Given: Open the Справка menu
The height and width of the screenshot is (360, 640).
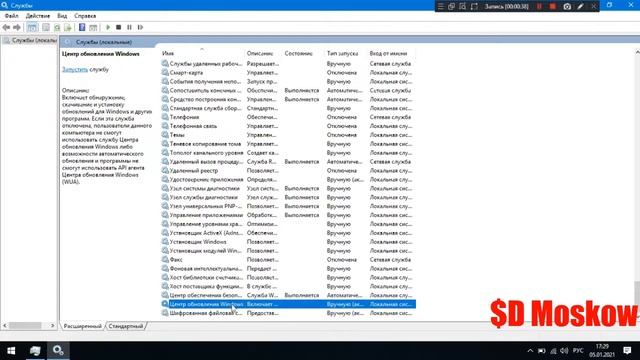Looking at the screenshot, I should (85, 16).
